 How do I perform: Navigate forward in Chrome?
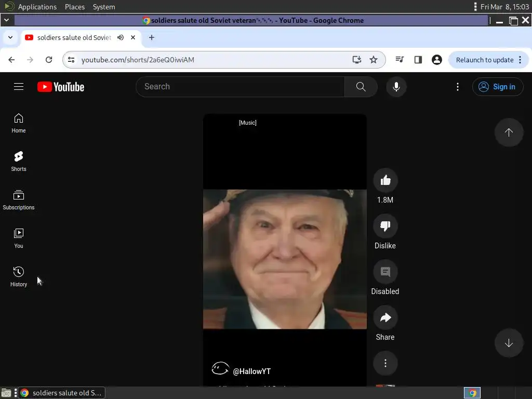pos(30,60)
